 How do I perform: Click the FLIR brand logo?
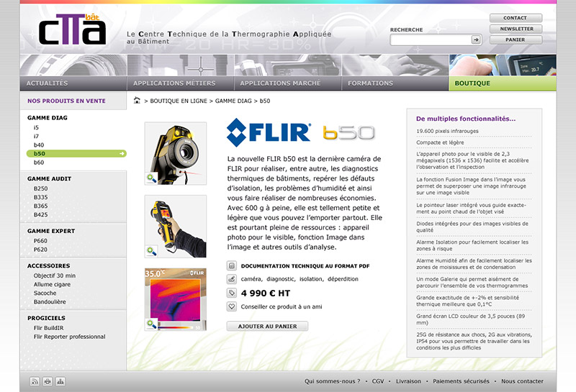269,132
